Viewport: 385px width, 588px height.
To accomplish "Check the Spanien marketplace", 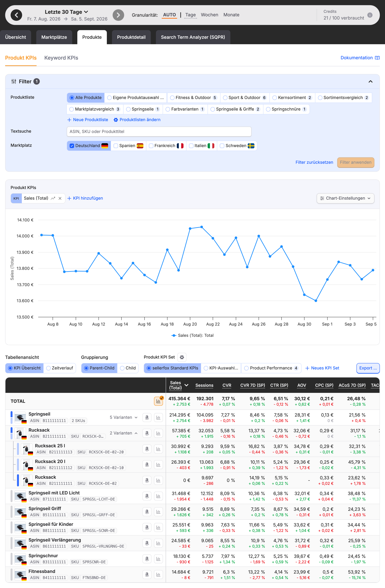I will (116, 146).
